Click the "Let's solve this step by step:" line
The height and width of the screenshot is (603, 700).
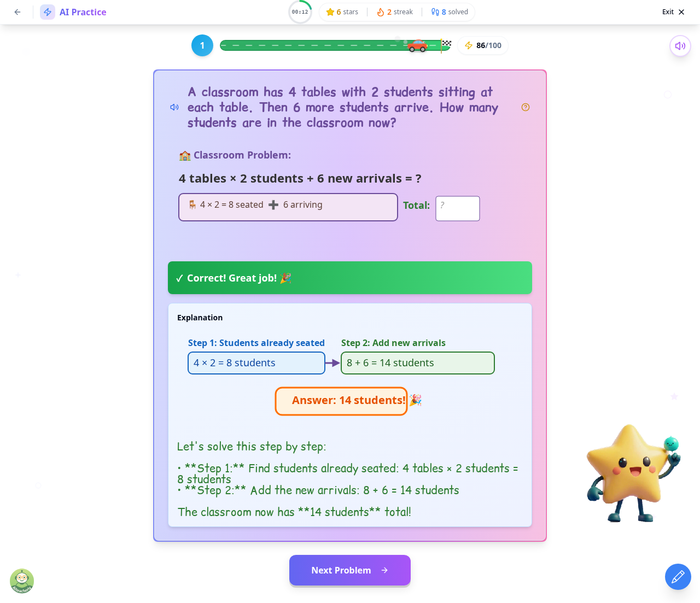click(252, 447)
